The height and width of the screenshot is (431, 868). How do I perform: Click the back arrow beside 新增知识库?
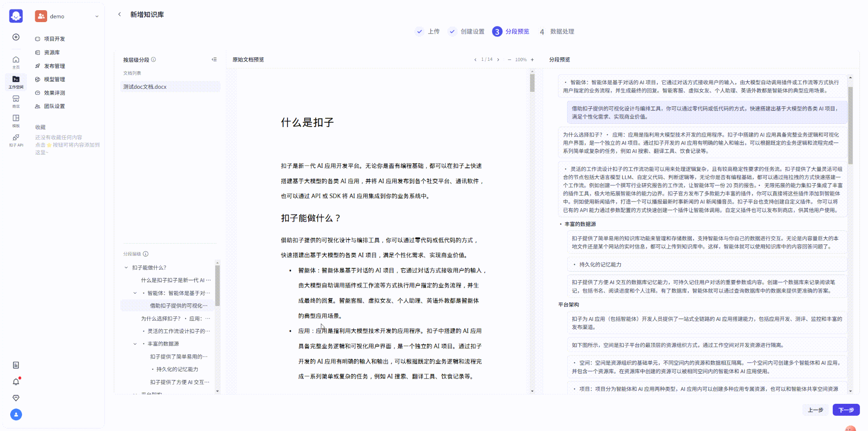point(119,14)
